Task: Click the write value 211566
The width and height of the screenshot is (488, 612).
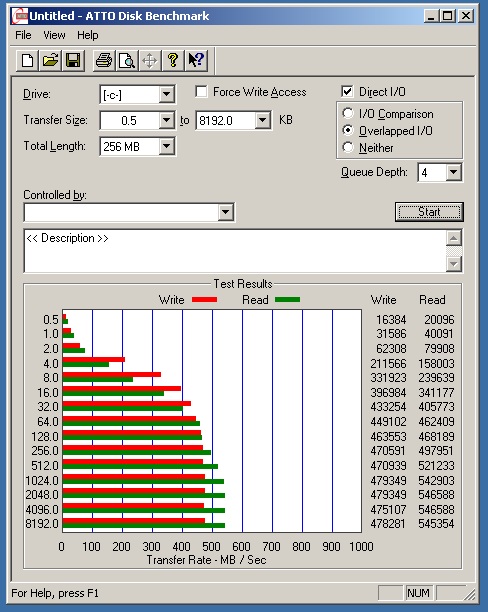Action: (388, 363)
